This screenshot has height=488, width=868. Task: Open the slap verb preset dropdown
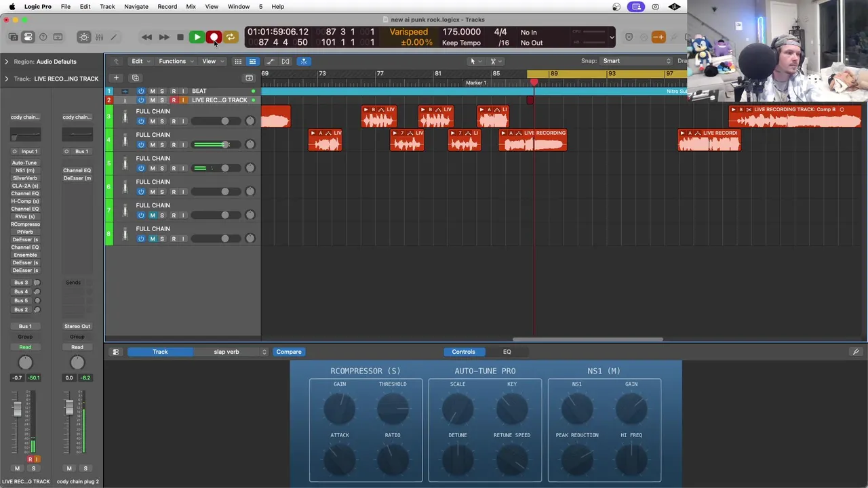point(231,352)
